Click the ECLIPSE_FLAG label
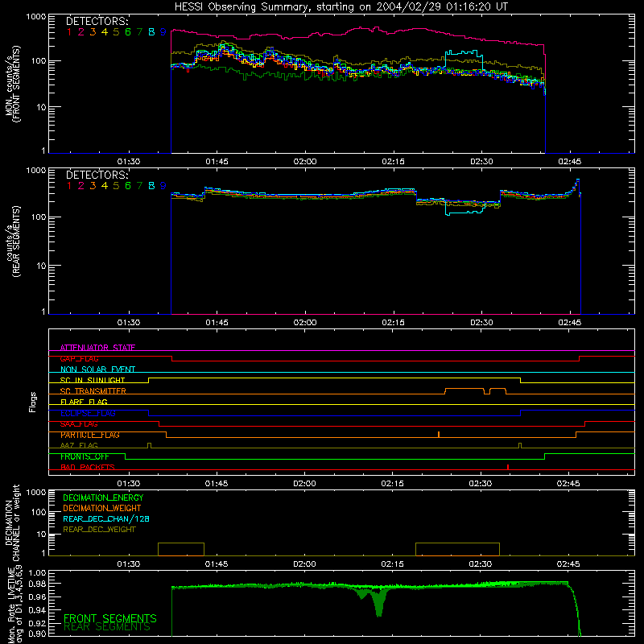 tap(88, 413)
